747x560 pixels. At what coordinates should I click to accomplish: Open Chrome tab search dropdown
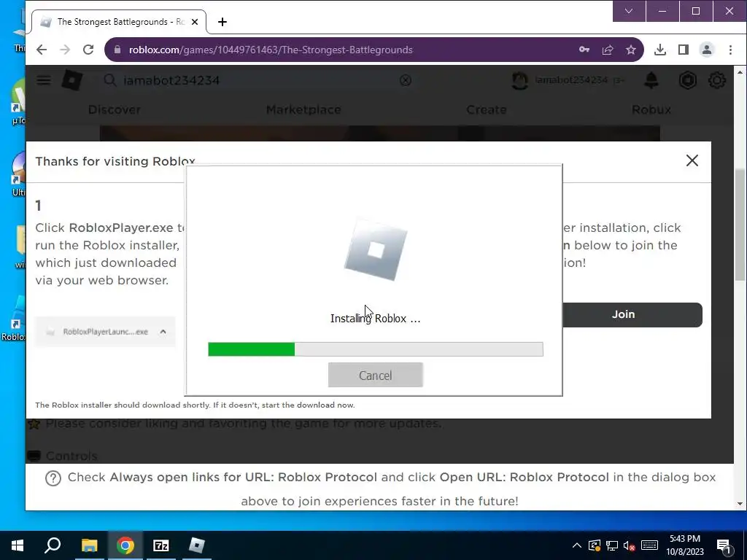[x=629, y=11]
